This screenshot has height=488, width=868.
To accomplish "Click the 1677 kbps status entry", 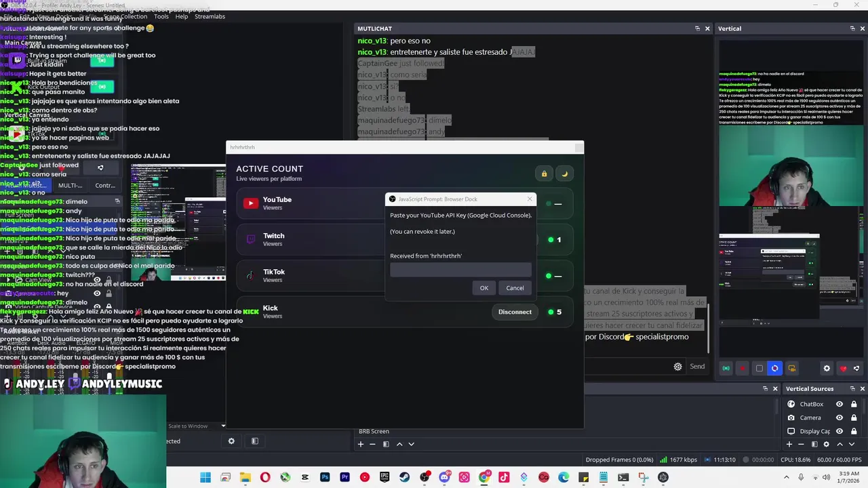I will point(679,460).
